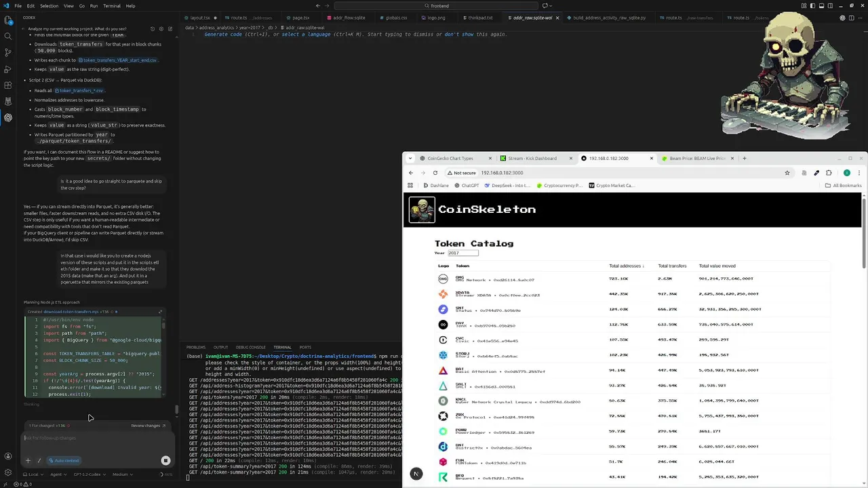
Task: Go back in the Chrome browser
Action: point(411,173)
